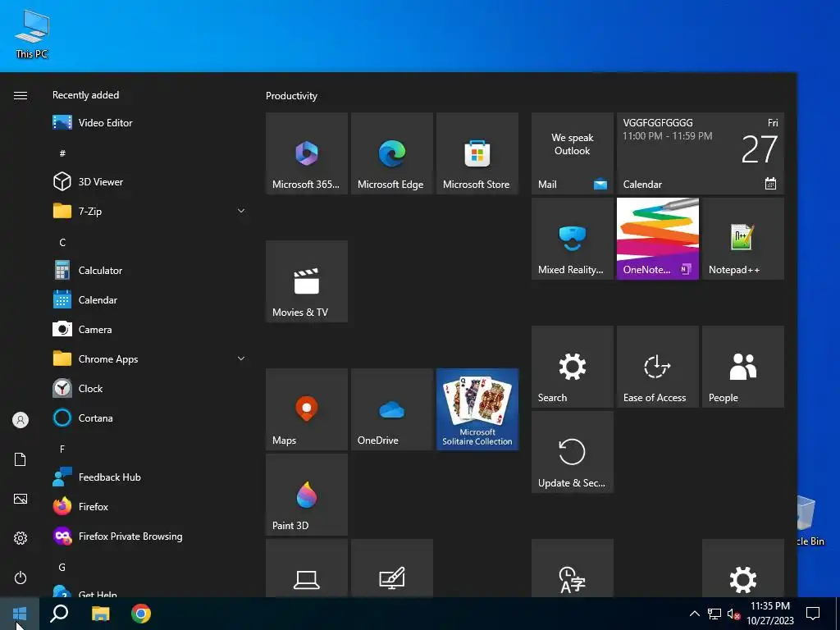Open the People tile
Viewport: 840px width, 630px height.
click(x=743, y=367)
